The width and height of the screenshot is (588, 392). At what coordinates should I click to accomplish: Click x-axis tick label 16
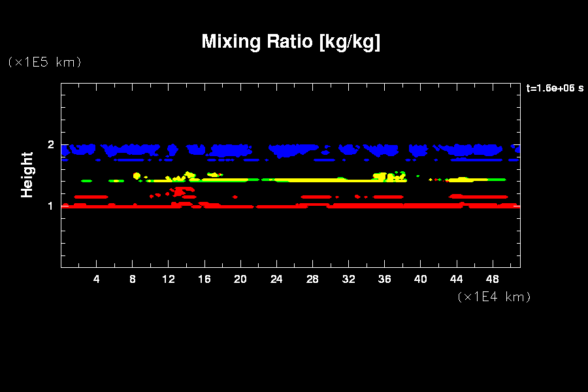click(x=204, y=279)
